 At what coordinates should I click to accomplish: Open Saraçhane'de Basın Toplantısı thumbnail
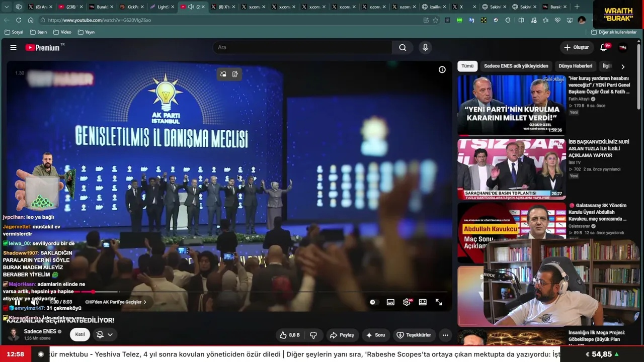(511, 169)
